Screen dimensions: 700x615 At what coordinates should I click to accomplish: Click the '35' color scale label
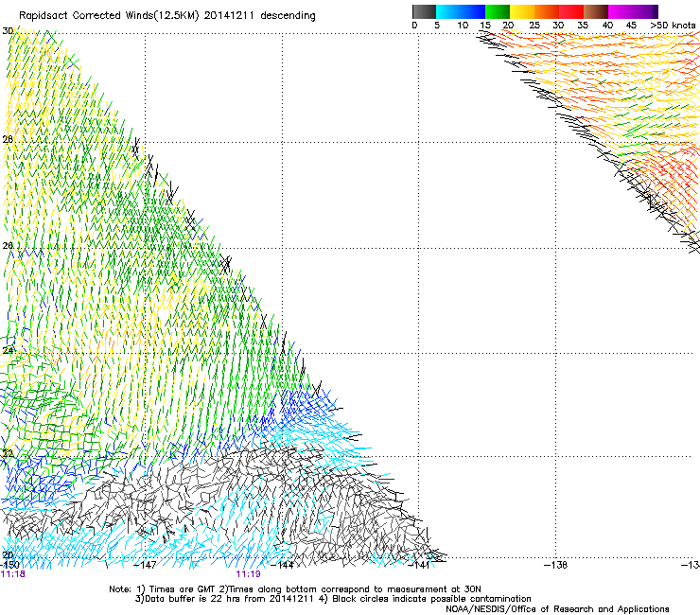tap(583, 26)
